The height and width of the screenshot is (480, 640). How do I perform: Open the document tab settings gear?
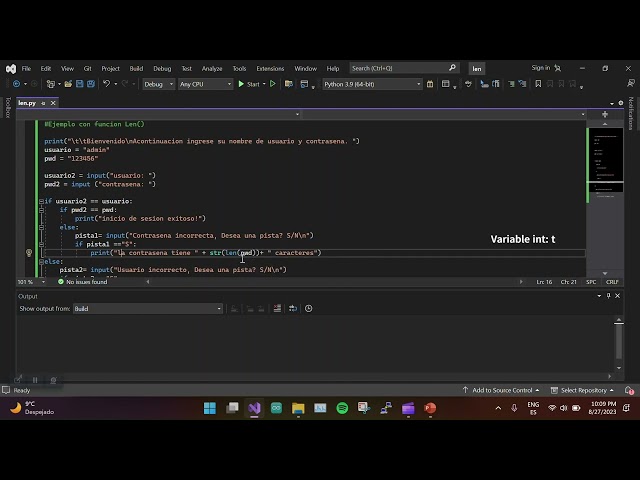pos(620,103)
